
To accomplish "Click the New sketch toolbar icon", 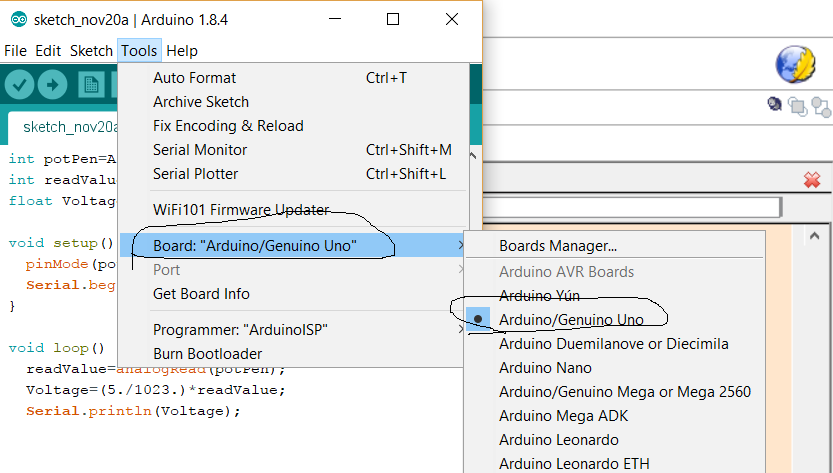I will click(x=91, y=85).
